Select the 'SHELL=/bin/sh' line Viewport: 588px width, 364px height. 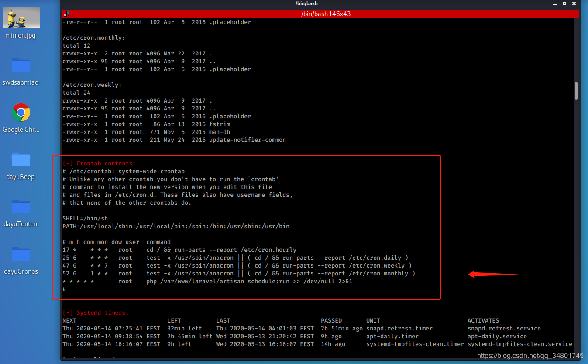(x=85, y=219)
